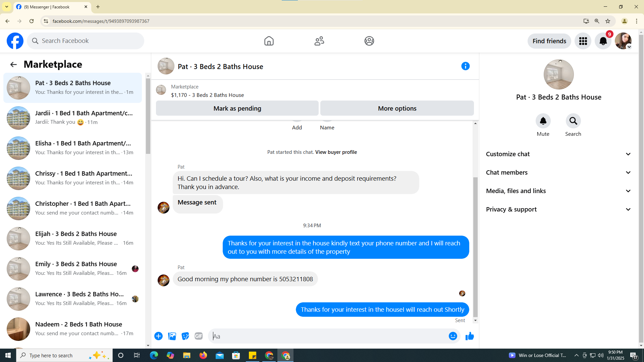Open Emily's 3 Beds 2 Baths House chat
This screenshot has height=362, width=644.
coord(72,268)
